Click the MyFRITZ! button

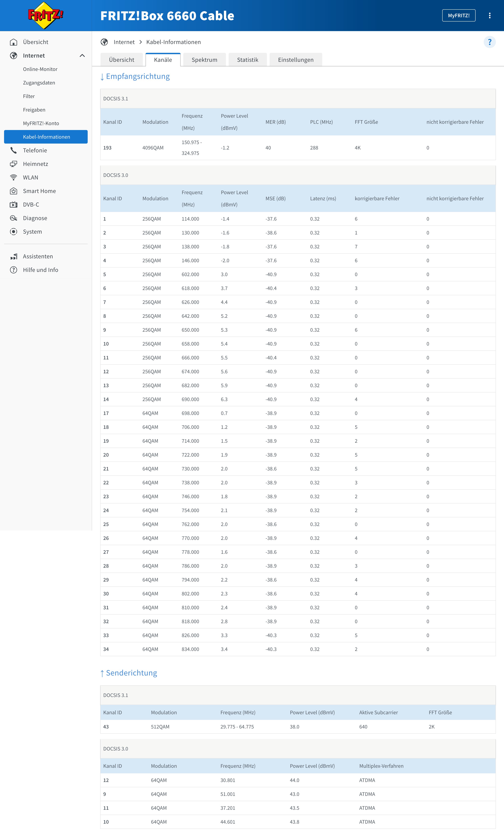click(x=458, y=16)
